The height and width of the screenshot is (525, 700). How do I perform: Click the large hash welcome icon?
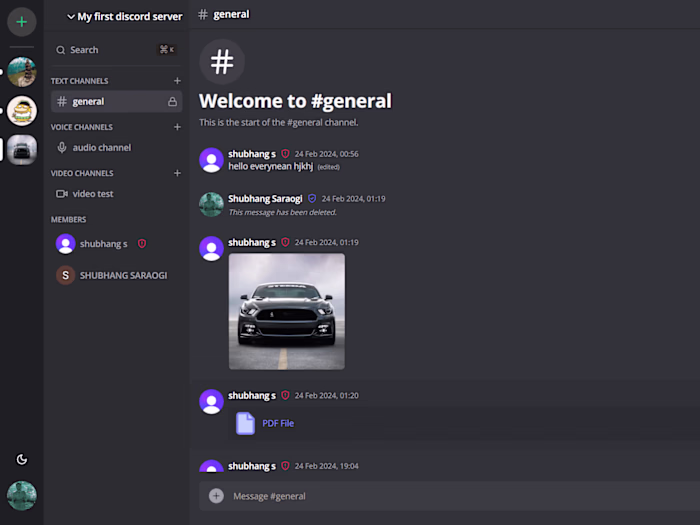(222, 62)
